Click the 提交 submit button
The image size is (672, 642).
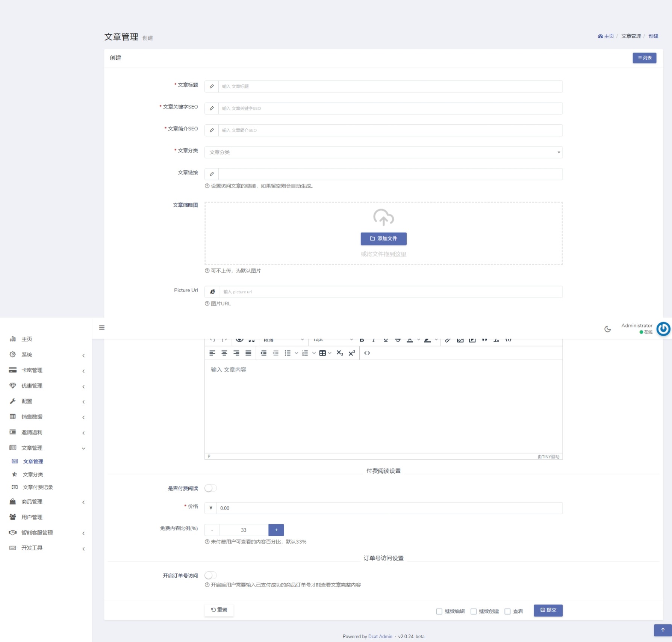[x=548, y=610]
